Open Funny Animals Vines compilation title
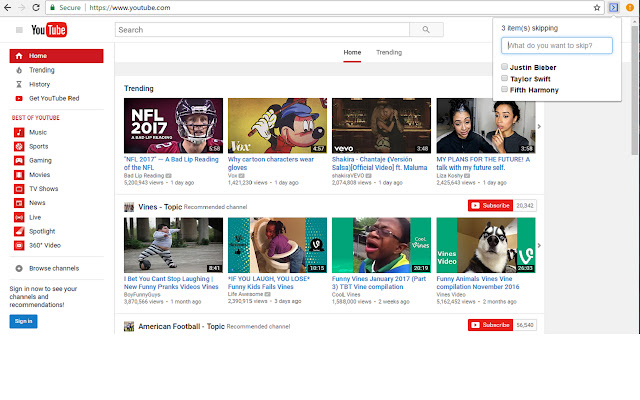Screen dimensions: 640x400 pyautogui.click(x=478, y=282)
